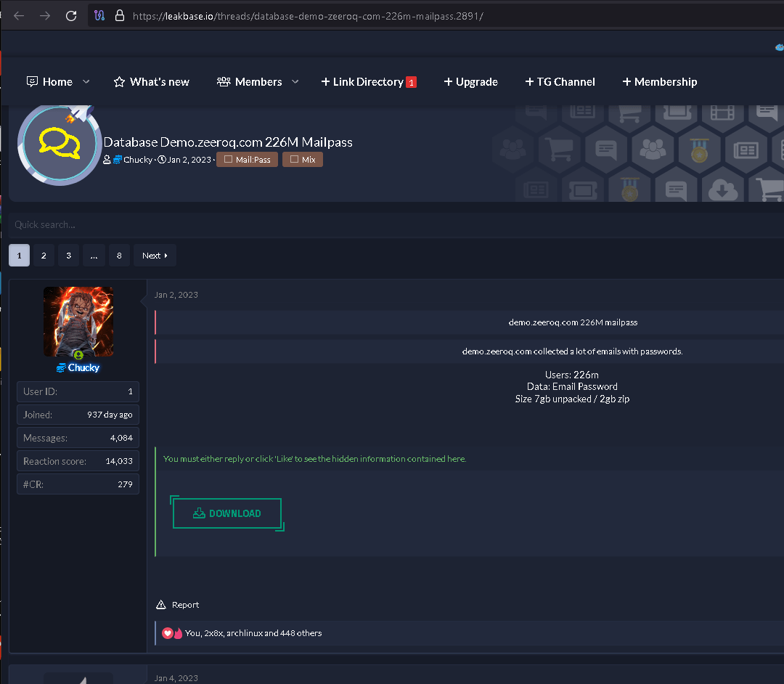Screen dimensions: 784x684
Task: Open What's new via the star icon
Action: [x=120, y=82]
